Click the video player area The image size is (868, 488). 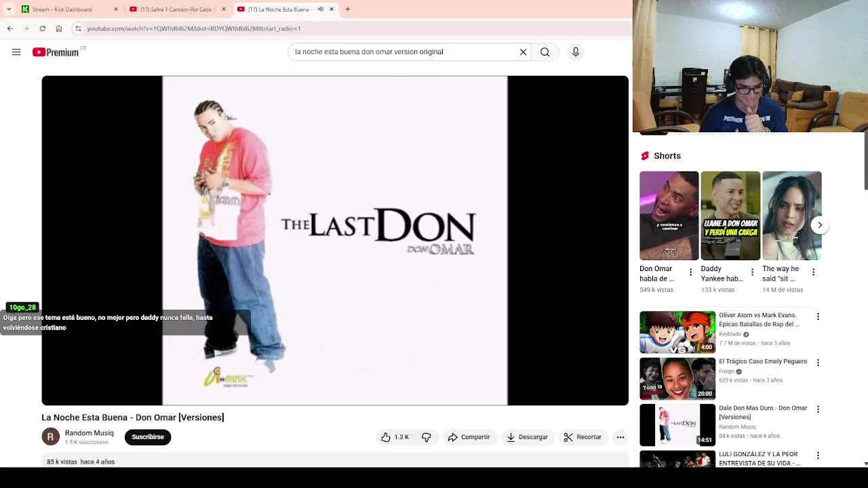(x=335, y=241)
